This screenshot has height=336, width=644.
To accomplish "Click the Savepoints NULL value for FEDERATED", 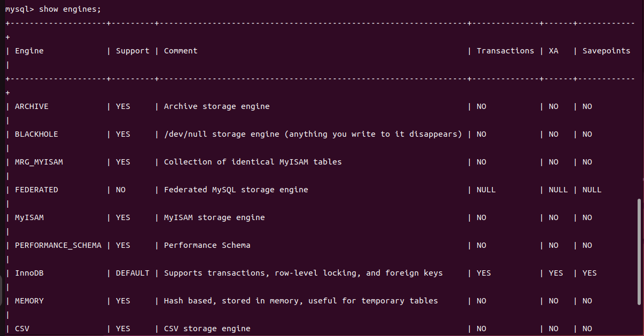I will point(592,190).
